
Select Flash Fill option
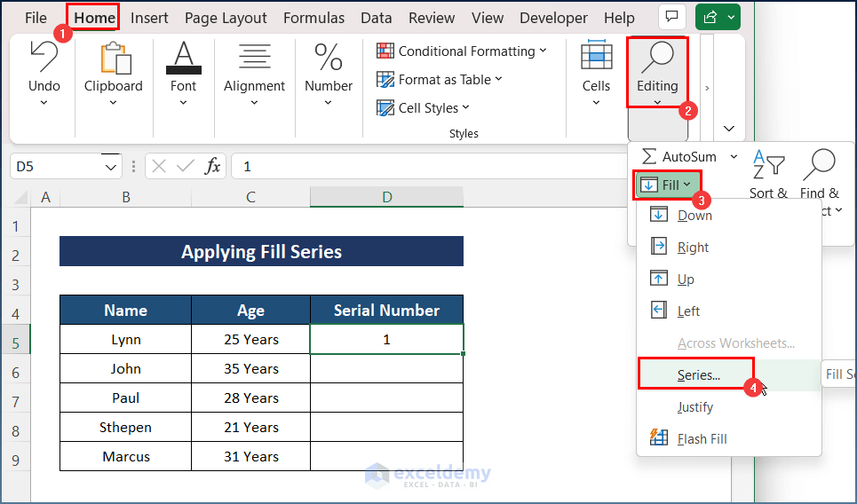729,438
